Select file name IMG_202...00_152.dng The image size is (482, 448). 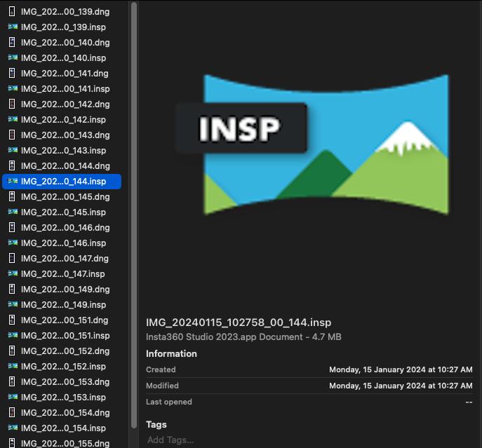click(x=65, y=351)
